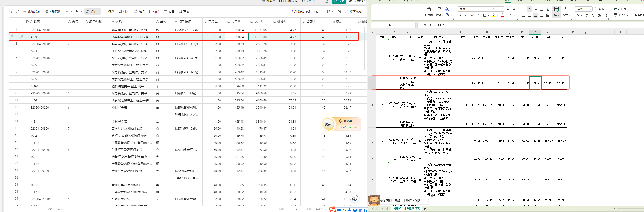Viewport: 644px width, 212px height.
Task: Open 行高 row height options
Action: click(x=154, y=11)
